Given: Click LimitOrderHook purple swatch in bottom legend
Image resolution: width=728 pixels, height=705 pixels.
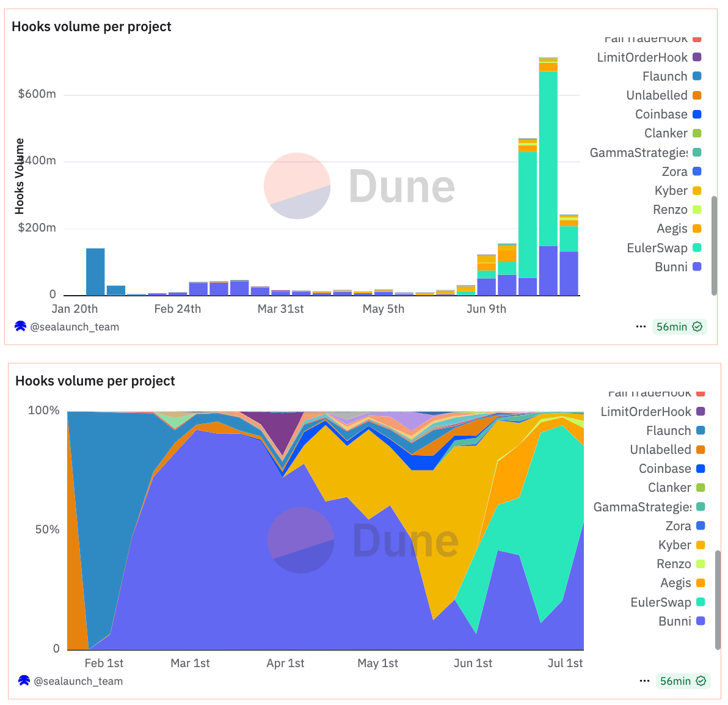Looking at the screenshot, I should pos(701,412).
